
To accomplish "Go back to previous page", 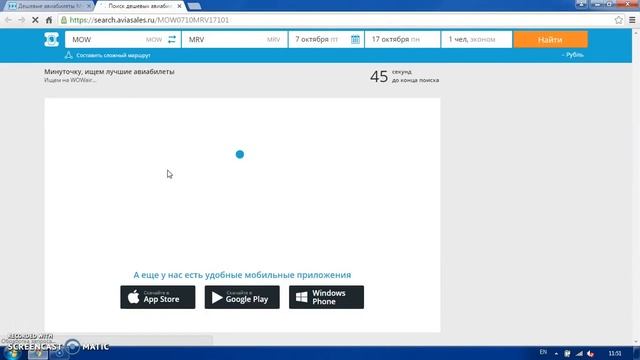I will click(8, 20).
